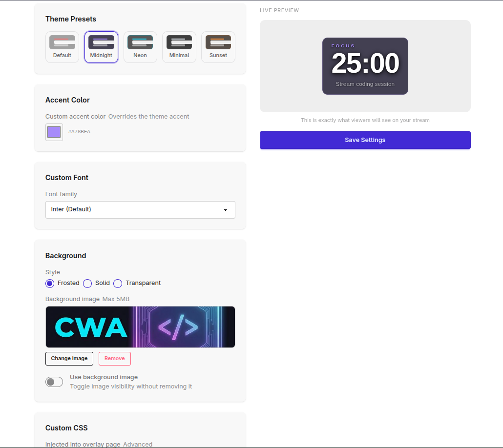The image size is (503, 448).
Task: Click the Save Settings button
Action: click(365, 140)
